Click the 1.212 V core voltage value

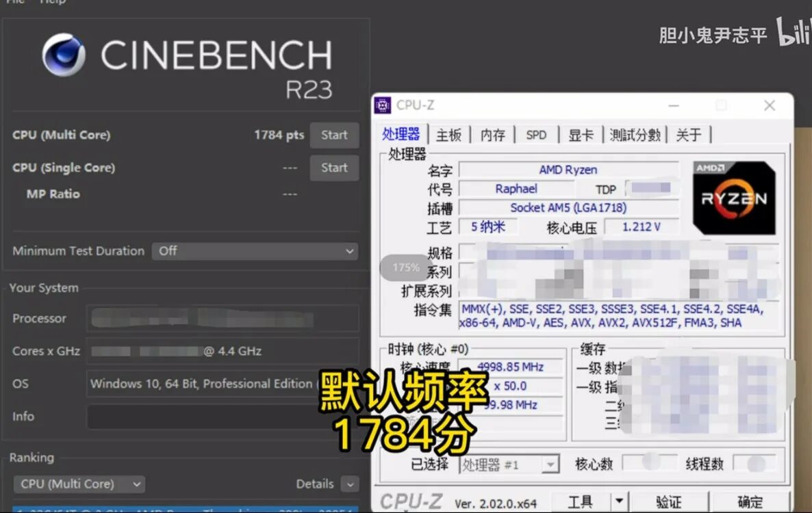(641, 227)
